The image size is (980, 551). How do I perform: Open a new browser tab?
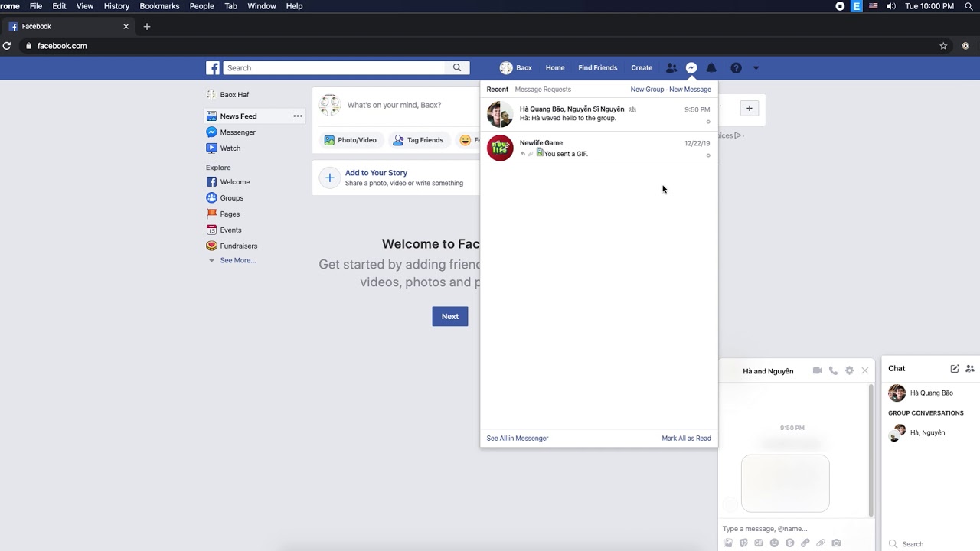coord(147,26)
